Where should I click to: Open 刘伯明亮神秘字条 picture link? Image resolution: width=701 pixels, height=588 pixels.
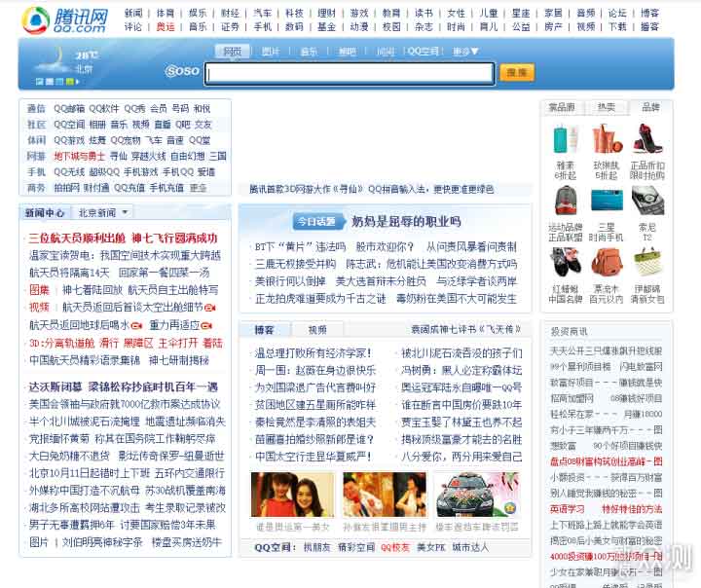point(102,542)
